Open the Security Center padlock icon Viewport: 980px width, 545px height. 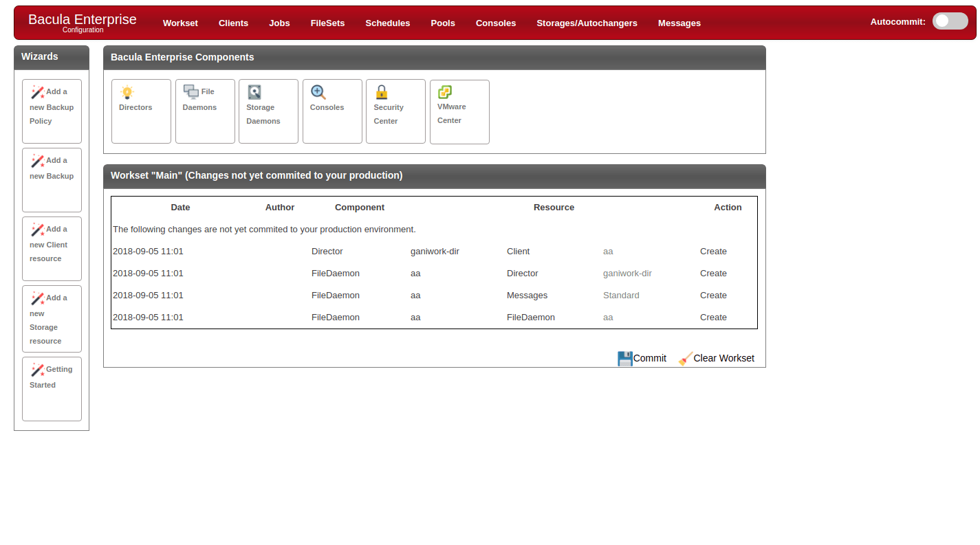coord(382,92)
